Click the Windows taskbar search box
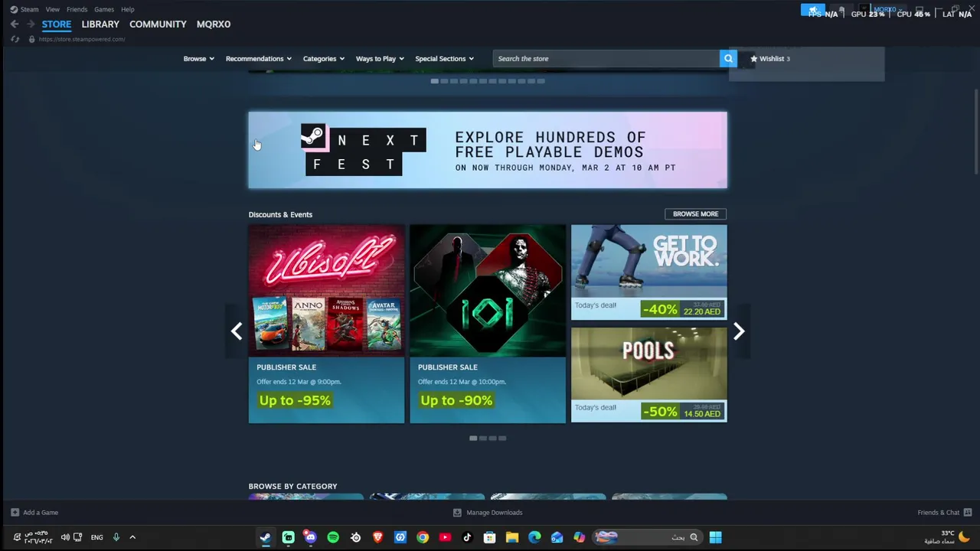The image size is (980, 551). point(646,537)
